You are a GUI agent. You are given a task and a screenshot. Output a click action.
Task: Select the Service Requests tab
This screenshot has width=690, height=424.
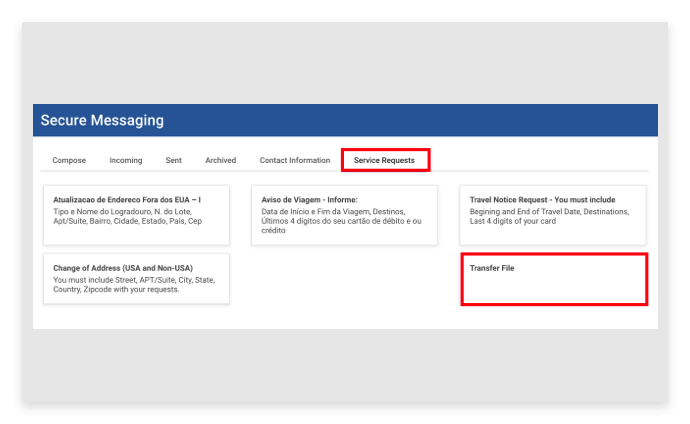(x=385, y=160)
